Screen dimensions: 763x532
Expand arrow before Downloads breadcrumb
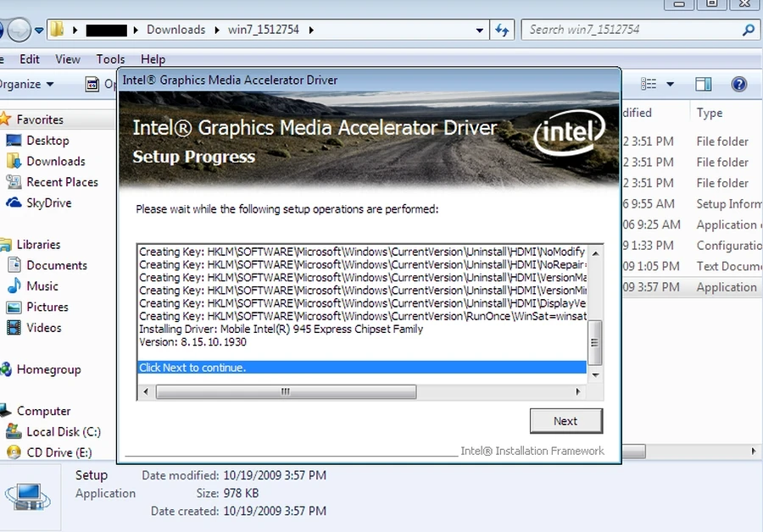136,30
